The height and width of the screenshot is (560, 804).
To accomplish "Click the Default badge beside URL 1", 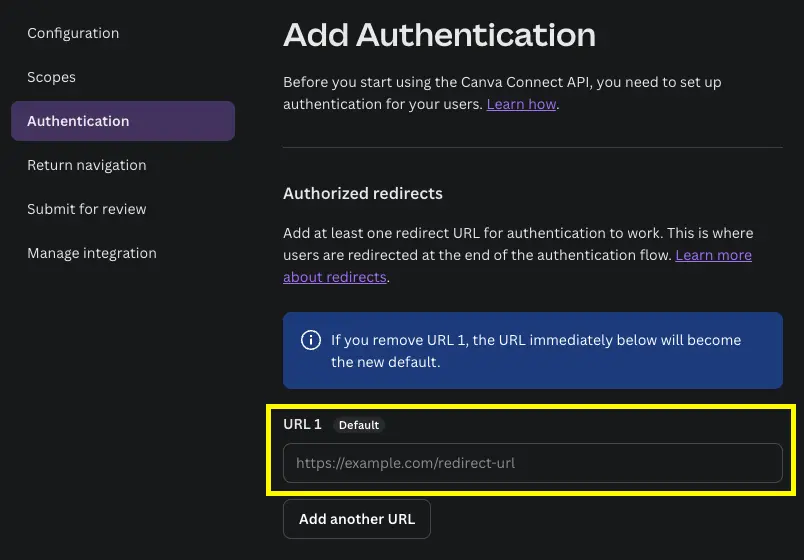I will coord(359,425).
